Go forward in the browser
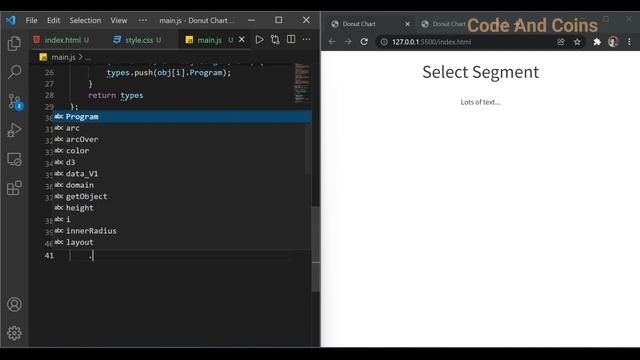 click(x=348, y=42)
